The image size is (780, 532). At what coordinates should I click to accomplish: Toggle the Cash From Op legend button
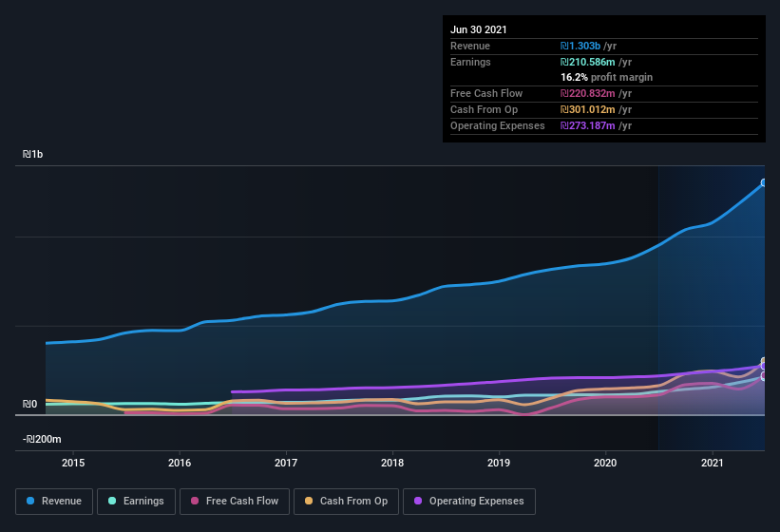coord(346,502)
